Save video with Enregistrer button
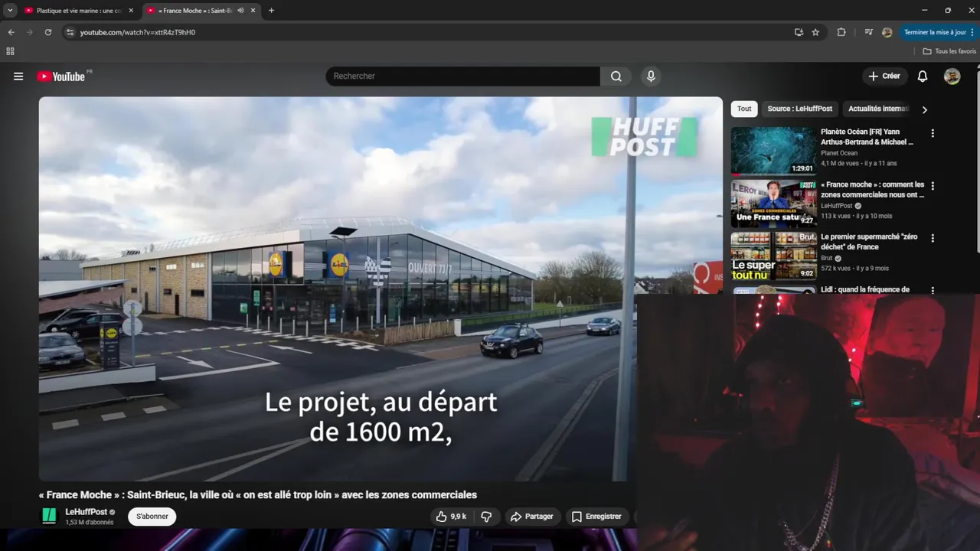Viewport: 980px width, 551px height. [x=596, y=517]
